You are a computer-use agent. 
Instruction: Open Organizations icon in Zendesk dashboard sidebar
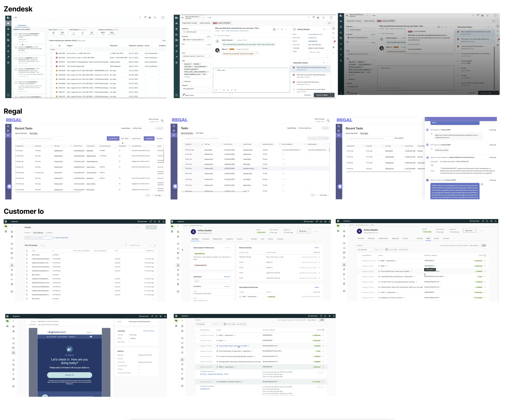(8, 40)
